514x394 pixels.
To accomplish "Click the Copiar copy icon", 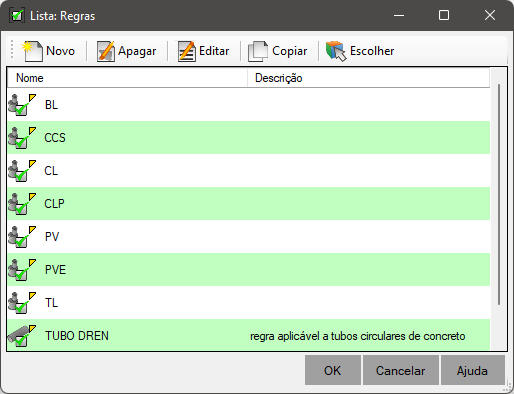I will pyautogui.click(x=258, y=51).
